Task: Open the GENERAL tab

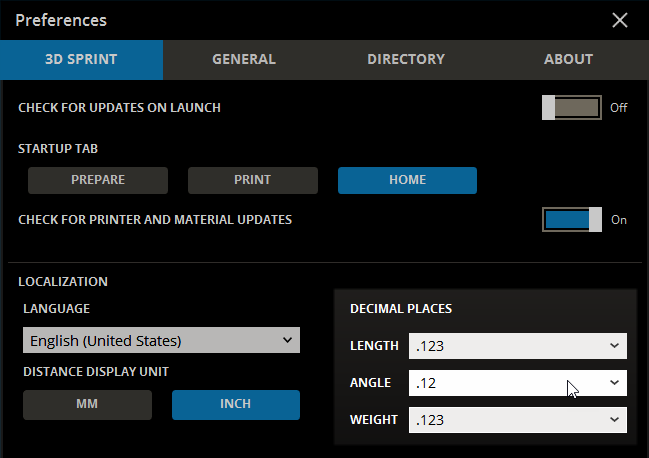Action: pos(244,60)
